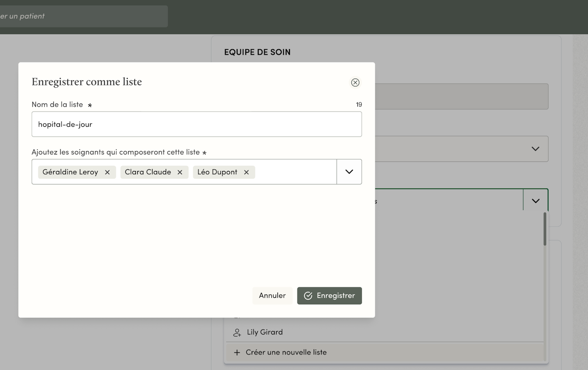Click the dropdown list scrollbar thumb
The width and height of the screenshot is (588, 370).
pyautogui.click(x=545, y=228)
